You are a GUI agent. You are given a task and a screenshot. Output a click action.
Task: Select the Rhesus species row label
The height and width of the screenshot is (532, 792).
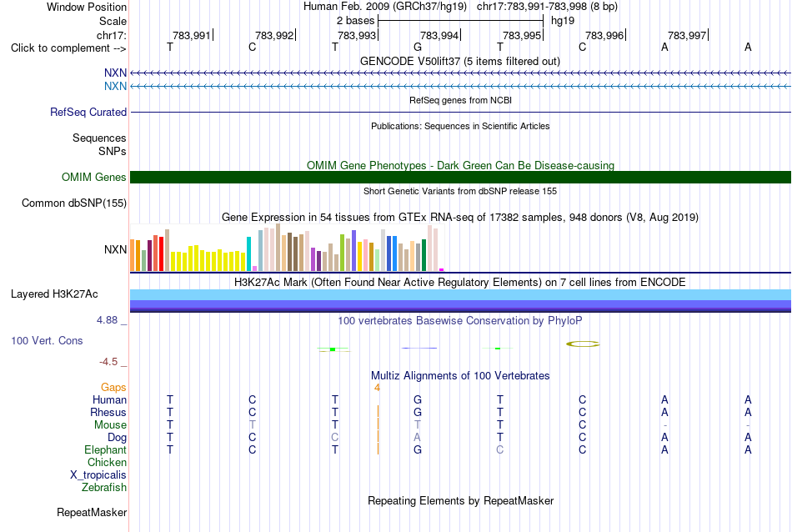108,412
